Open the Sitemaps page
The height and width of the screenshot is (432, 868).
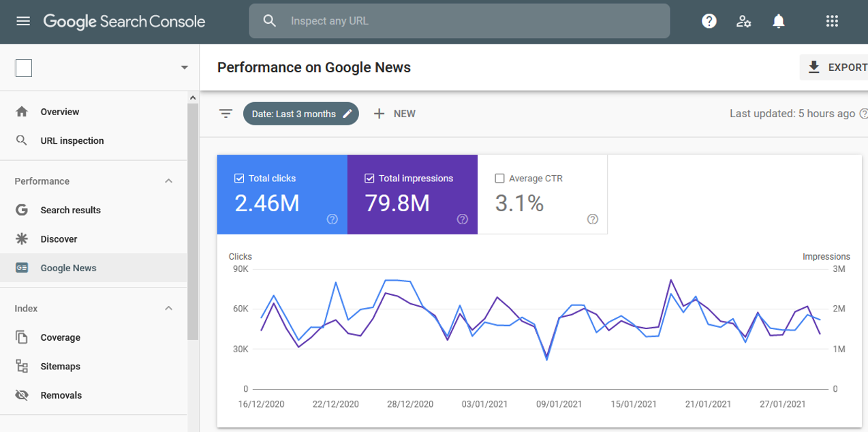click(x=93, y=366)
